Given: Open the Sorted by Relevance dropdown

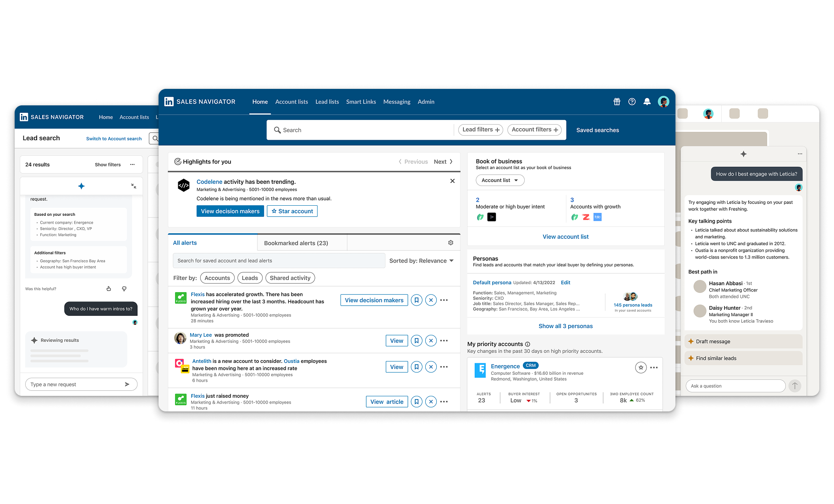Looking at the screenshot, I should coord(422,261).
